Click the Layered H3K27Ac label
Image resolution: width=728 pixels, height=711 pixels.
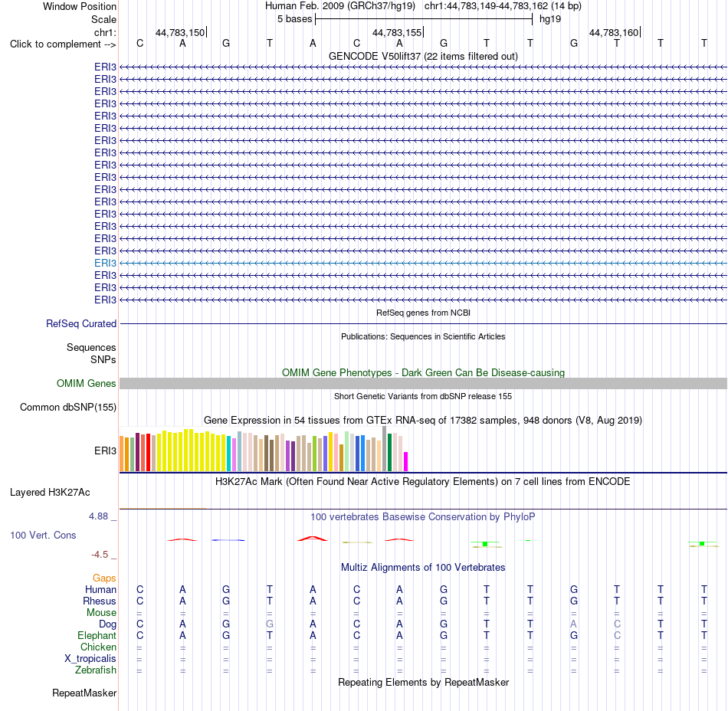point(50,493)
